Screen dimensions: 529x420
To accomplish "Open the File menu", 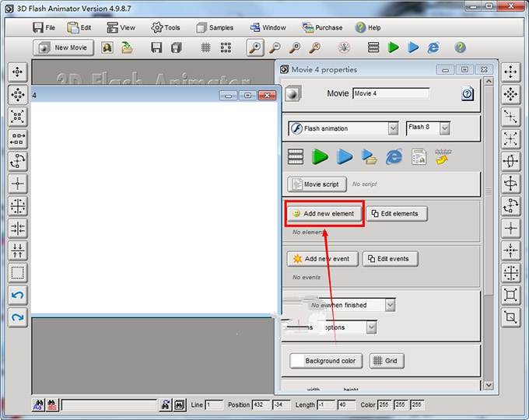I will (x=44, y=28).
